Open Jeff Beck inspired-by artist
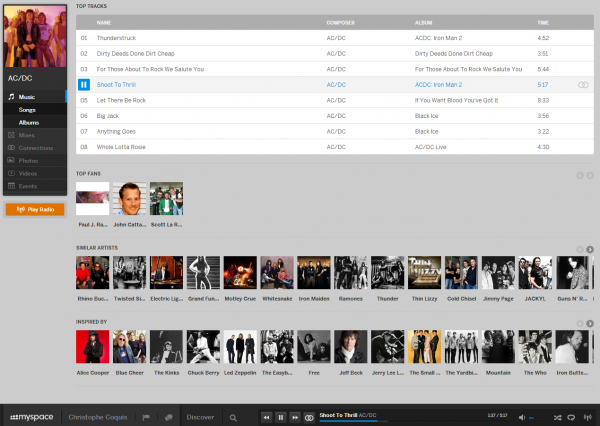Image resolution: width=600 pixels, height=426 pixels. click(x=351, y=347)
